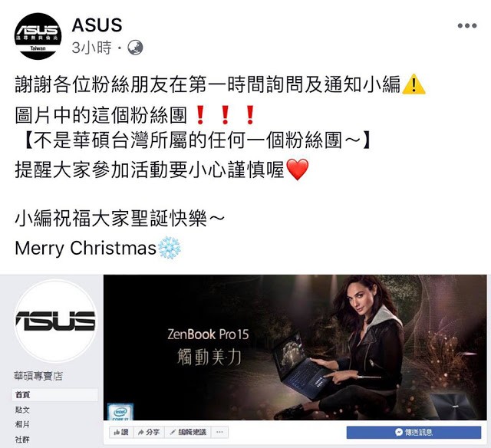
Task: Open the more options ellipsis beside 編輯建議
Action: click(x=219, y=433)
